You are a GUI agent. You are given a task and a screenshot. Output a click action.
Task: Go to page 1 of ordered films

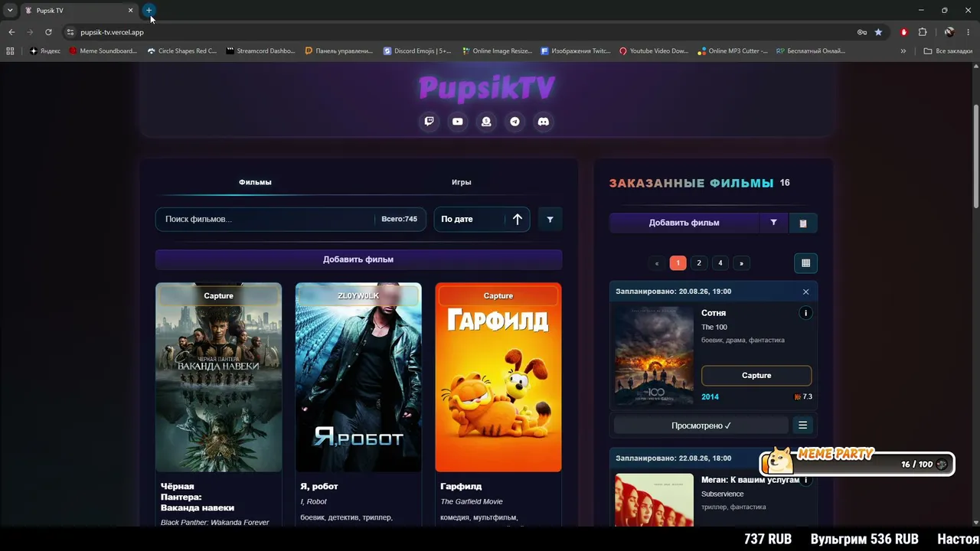[x=678, y=263]
